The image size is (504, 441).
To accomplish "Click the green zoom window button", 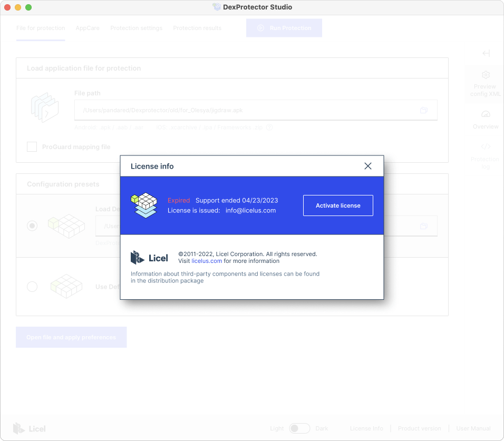I will (28, 7).
